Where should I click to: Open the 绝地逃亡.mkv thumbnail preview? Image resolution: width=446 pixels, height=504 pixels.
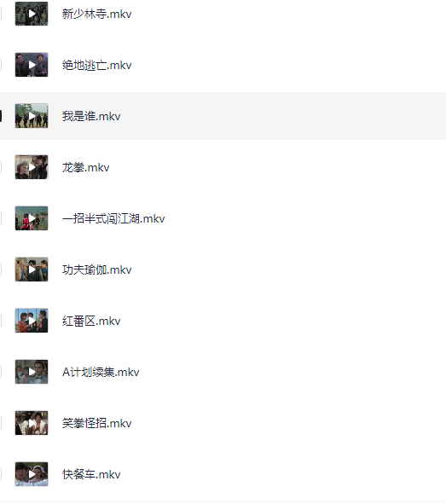(32, 65)
